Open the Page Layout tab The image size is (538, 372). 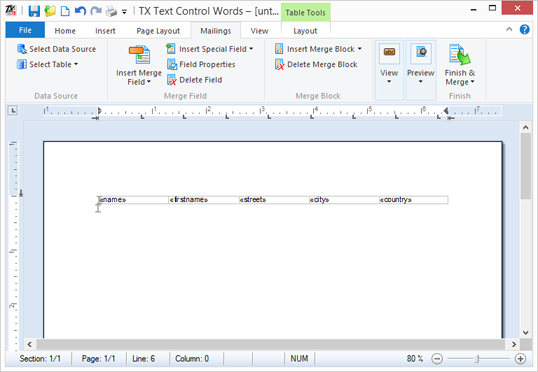tap(158, 31)
